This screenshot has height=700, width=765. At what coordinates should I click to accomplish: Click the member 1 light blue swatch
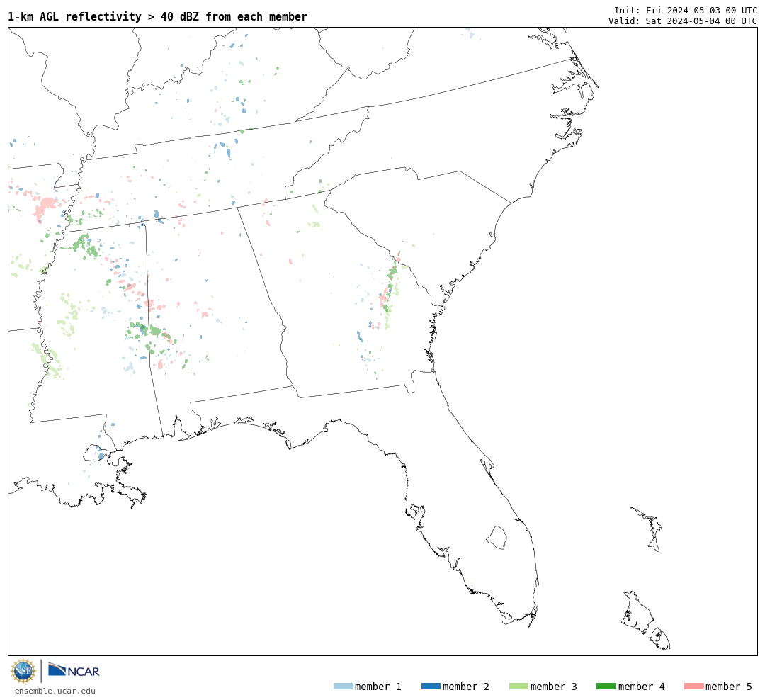coord(343,687)
